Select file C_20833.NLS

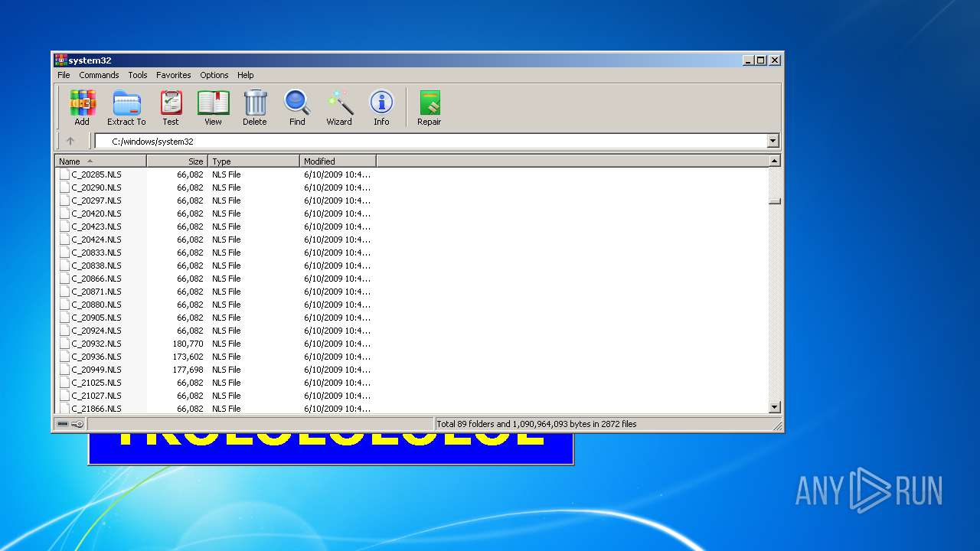point(96,253)
